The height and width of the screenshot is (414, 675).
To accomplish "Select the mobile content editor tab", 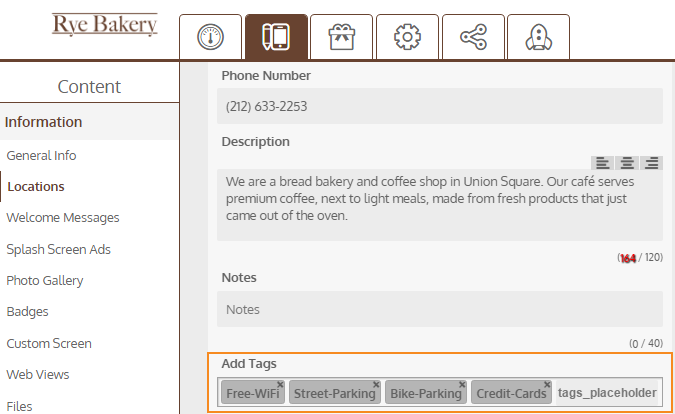I will pos(276,37).
